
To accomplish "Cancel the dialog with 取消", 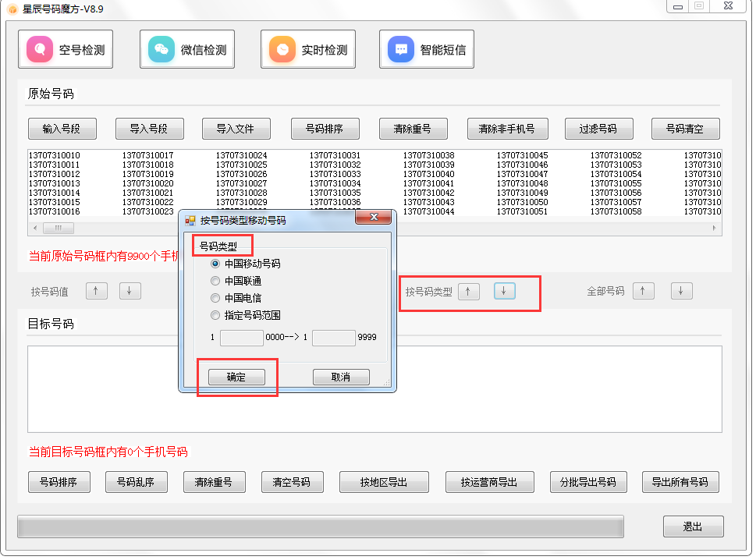I will coord(340,377).
